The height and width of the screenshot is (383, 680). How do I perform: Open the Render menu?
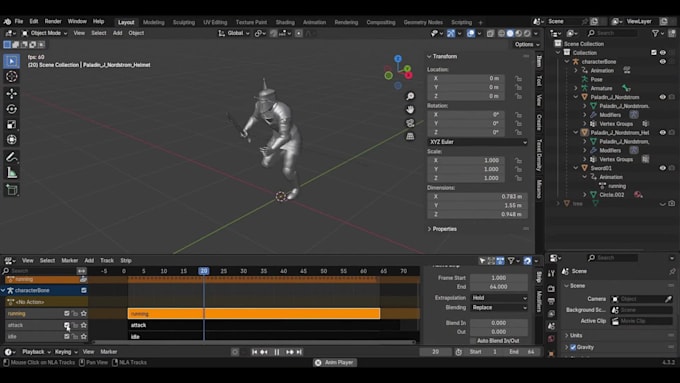[53, 21]
